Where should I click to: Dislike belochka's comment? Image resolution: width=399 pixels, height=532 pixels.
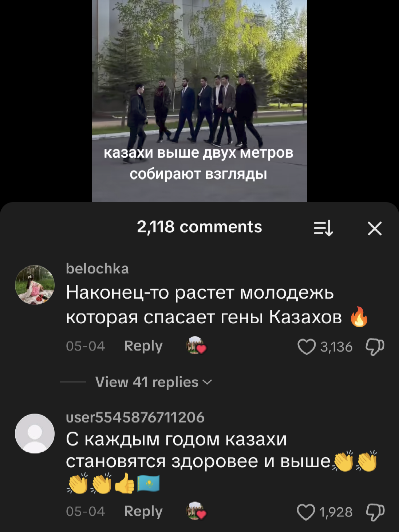tap(375, 347)
